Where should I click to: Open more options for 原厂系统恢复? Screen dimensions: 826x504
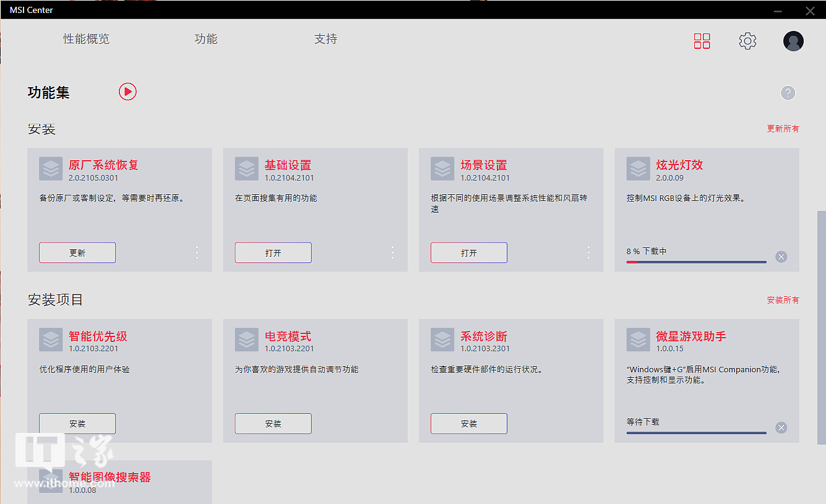[197, 252]
